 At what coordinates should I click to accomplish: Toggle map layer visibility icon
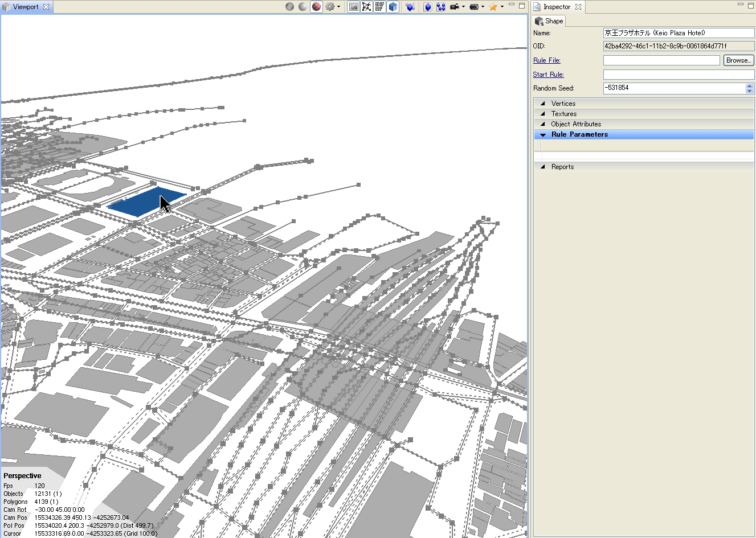tap(354, 7)
